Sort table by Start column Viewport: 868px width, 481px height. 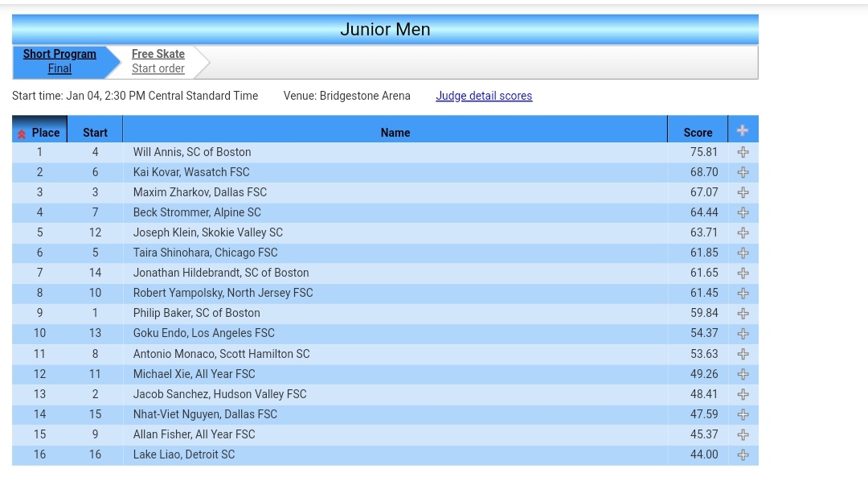95,133
